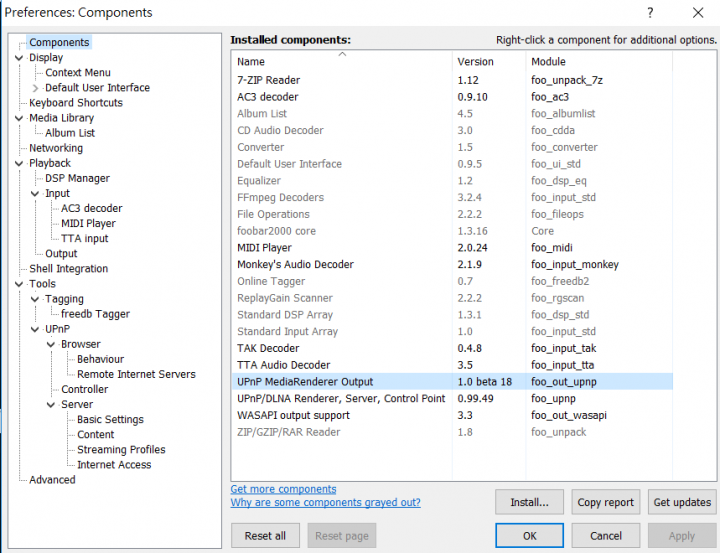Select the TAK Decoder row
The width and height of the screenshot is (720, 553).
(452, 349)
